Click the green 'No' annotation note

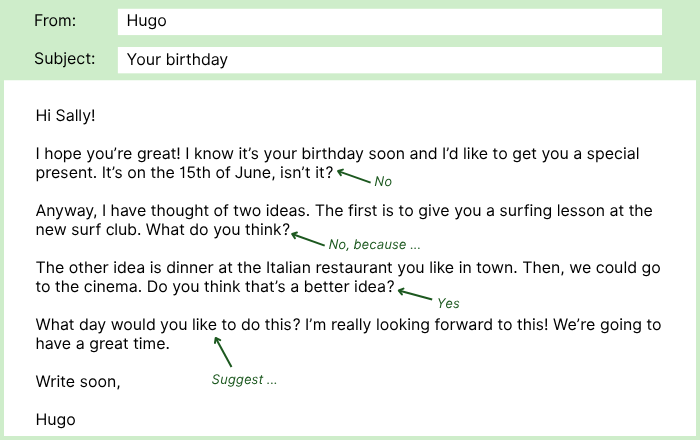383,182
